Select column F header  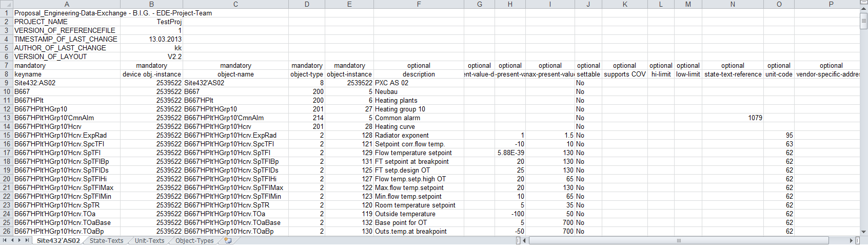pos(419,4)
